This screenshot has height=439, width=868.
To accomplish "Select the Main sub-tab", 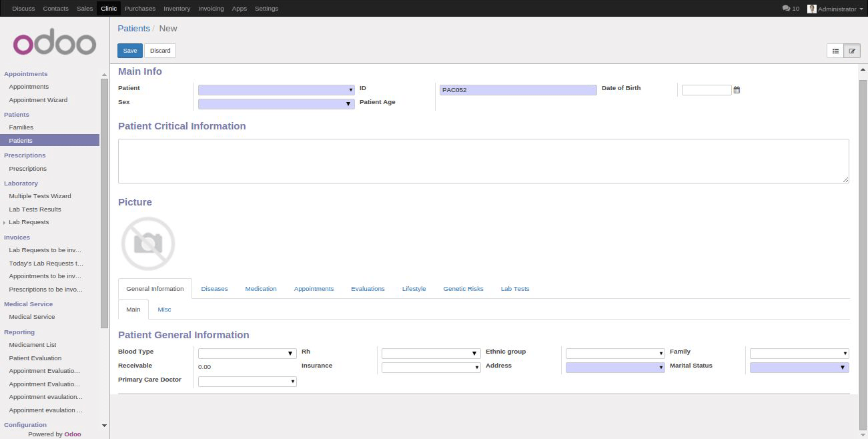I will click(133, 310).
